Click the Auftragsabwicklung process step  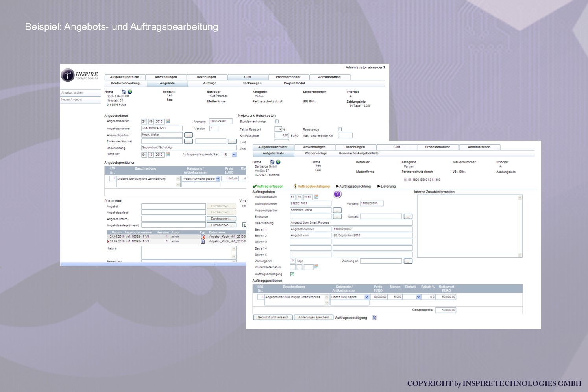click(353, 187)
